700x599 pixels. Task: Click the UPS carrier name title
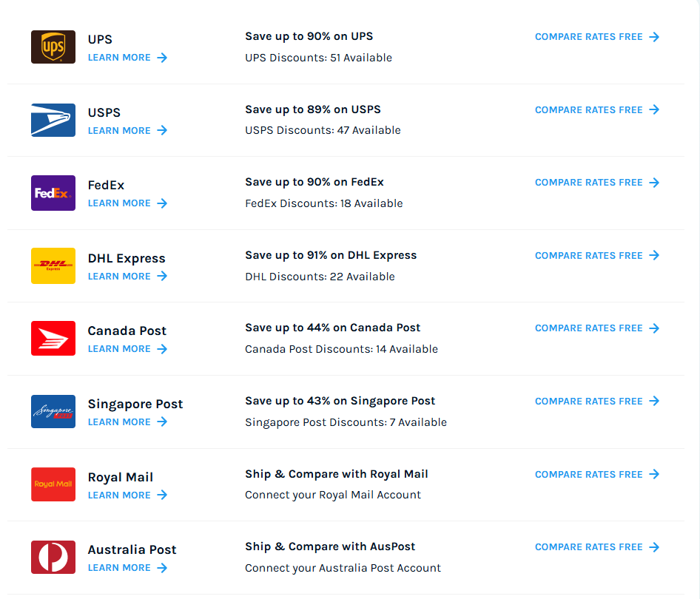pos(100,40)
